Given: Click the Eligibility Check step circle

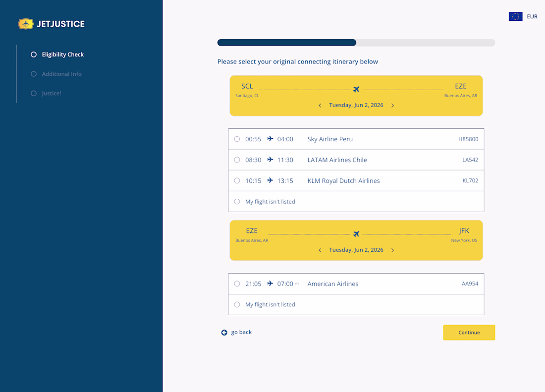Looking at the screenshot, I should point(34,55).
